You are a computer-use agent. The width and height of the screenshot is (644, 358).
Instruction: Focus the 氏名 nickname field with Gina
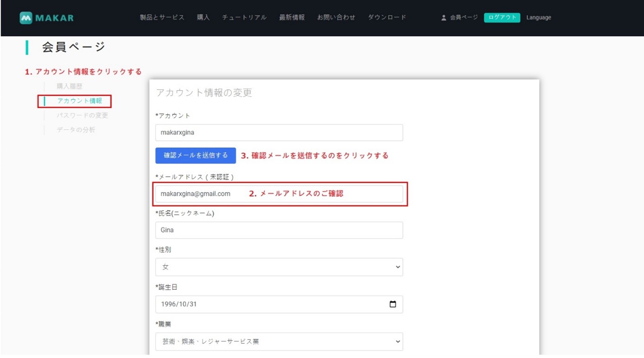pos(279,230)
